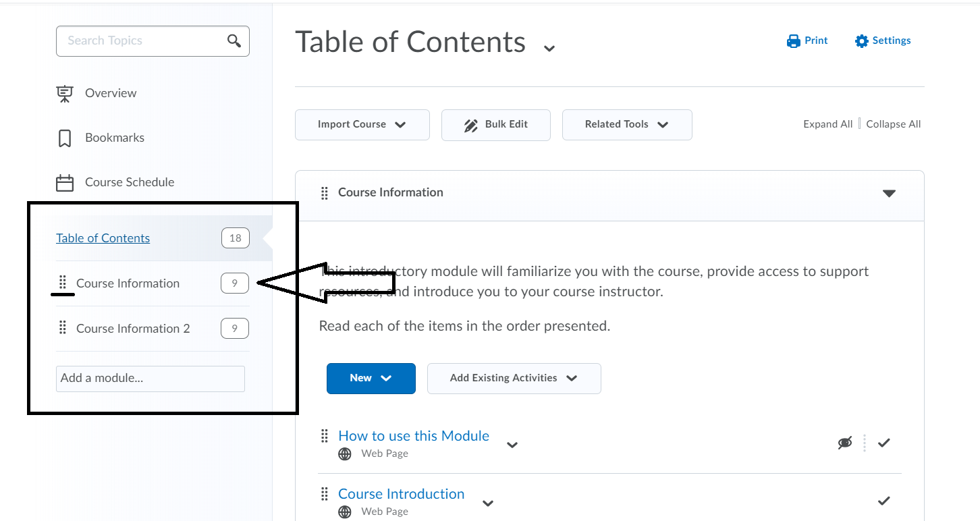Click completion checkmark for Course Introduction
The width and height of the screenshot is (980, 521).
point(884,501)
